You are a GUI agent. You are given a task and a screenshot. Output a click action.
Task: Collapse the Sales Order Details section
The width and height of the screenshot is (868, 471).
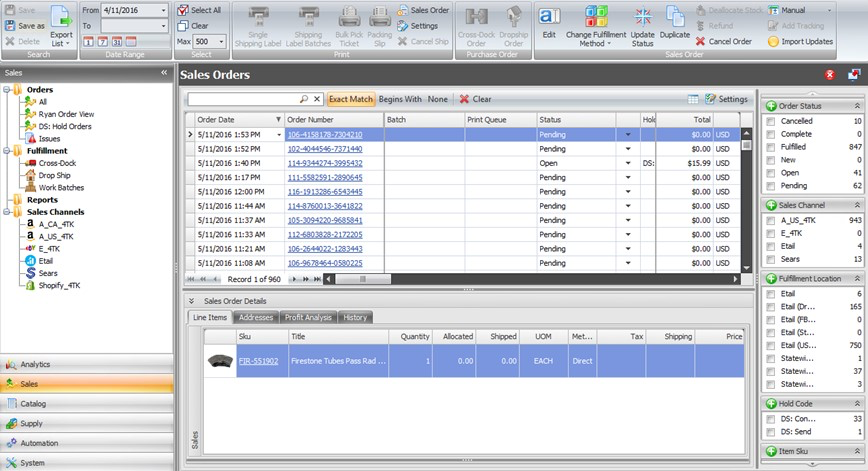(191, 301)
